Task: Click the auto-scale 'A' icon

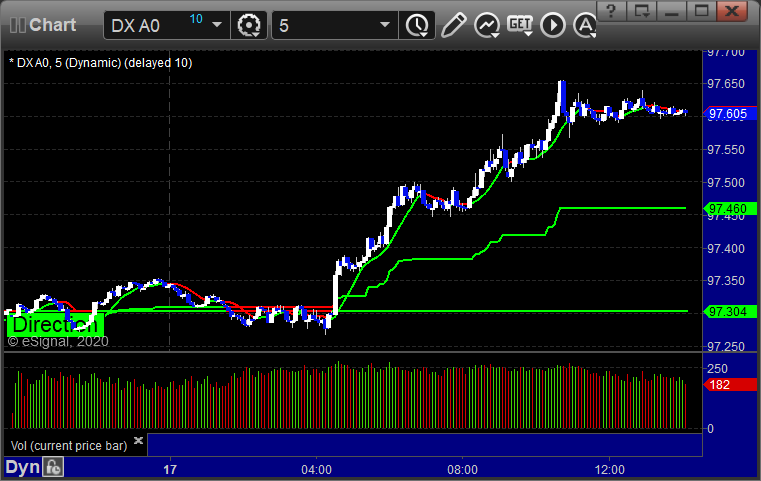Action: tap(584, 25)
